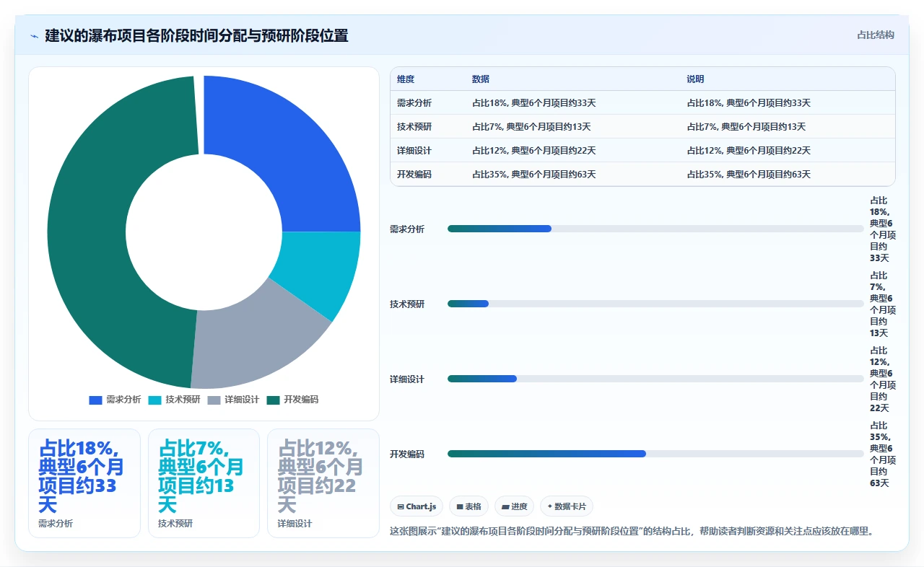Click the 需求分析 progress row label
924x567 pixels.
pos(407,229)
